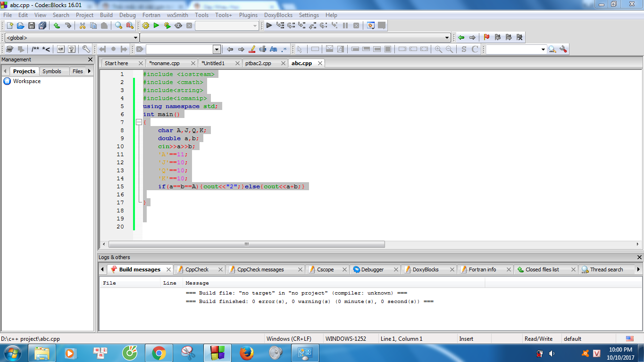Toggle the regex .* search option

click(284, 49)
